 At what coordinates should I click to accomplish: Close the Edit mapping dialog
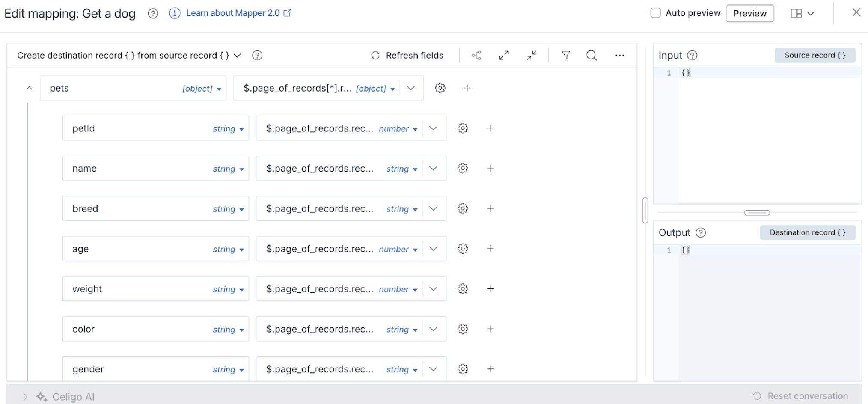point(856,12)
